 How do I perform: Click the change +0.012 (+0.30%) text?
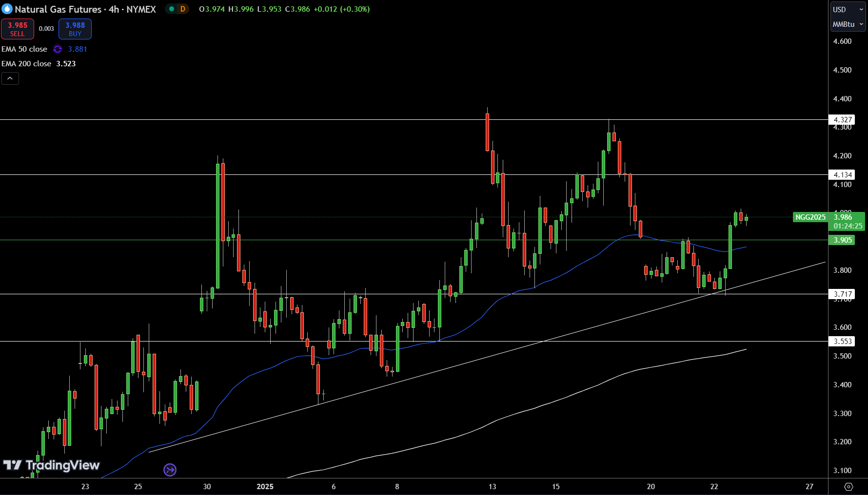pyautogui.click(x=342, y=9)
